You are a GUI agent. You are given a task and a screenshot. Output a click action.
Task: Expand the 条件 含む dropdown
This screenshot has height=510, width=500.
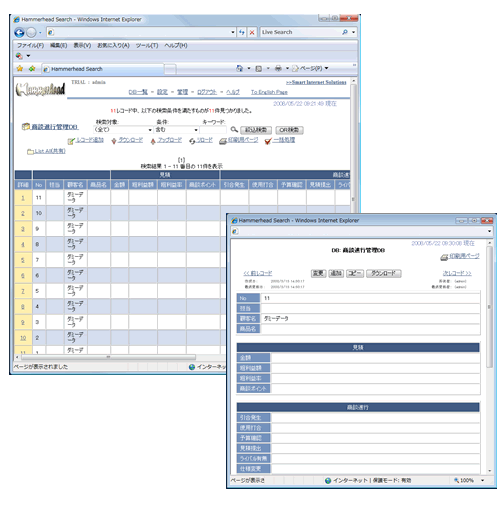[196, 130]
